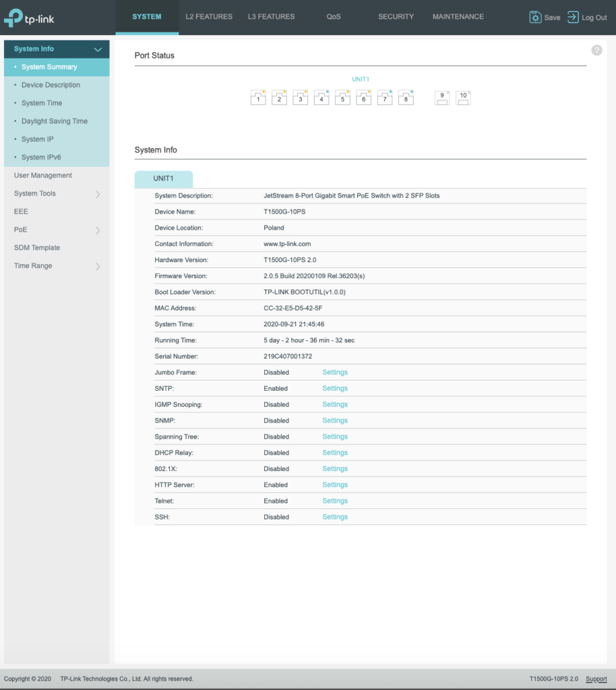Click the port 8 status icon
Viewport: 616px width, 690px height.
(x=406, y=98)
